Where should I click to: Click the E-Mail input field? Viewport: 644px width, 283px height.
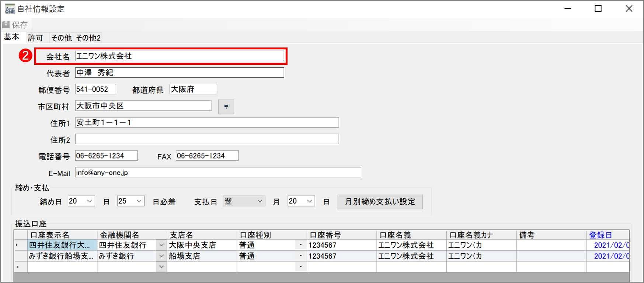217,172
